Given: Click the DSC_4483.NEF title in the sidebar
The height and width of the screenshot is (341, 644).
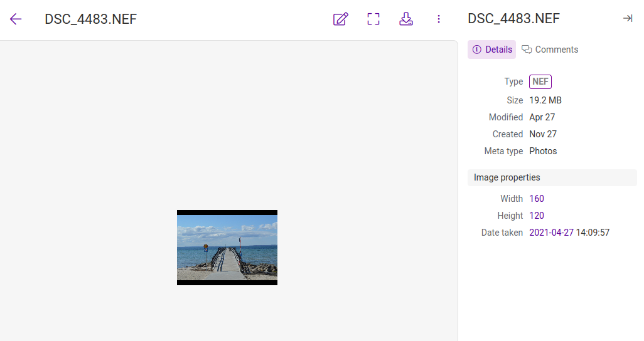Looking at the screenshot, I should point(513,18).
